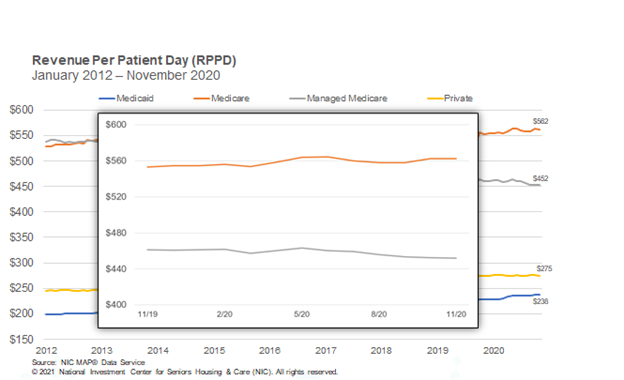The image size is (624, 380).
Task: Click the $238 Medicaid data label
Action: point(540,301)
